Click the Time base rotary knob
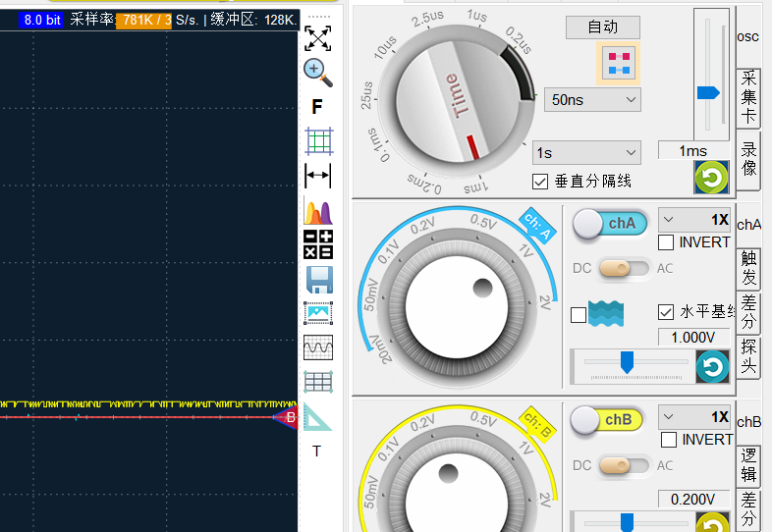Image resolution: width=772 pixels, height=532 pixels. [458, 101]
